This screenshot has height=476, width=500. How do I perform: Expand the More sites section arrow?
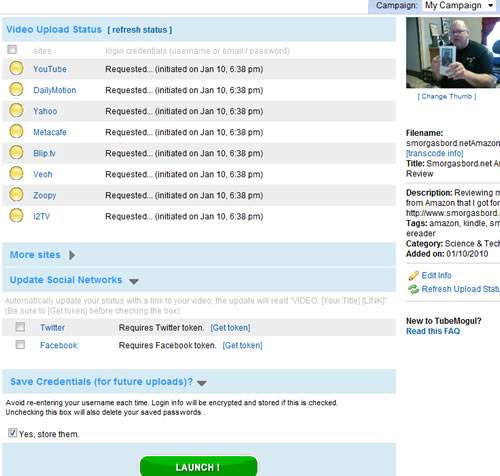coord(72,255)
